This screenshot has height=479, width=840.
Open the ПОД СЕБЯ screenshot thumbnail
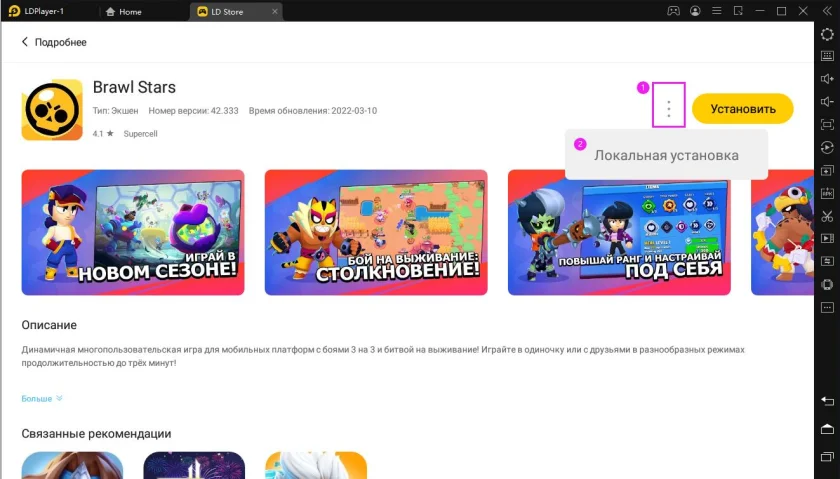(619, 233)
